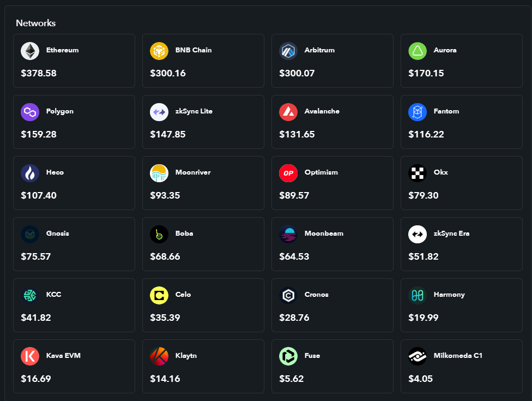This screenshot has width=532, height=401.
Task: Select the Heco flame icon
Action: pos(30,173)
